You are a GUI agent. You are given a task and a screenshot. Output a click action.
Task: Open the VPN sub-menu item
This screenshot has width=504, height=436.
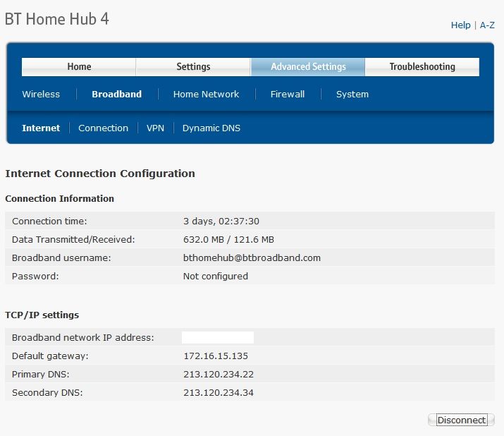155,128
